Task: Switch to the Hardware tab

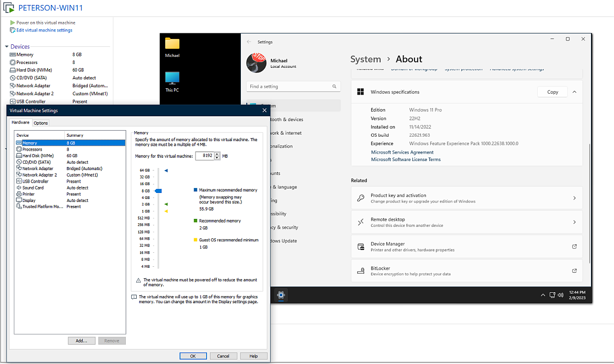Action: click(x=20, y=123)
